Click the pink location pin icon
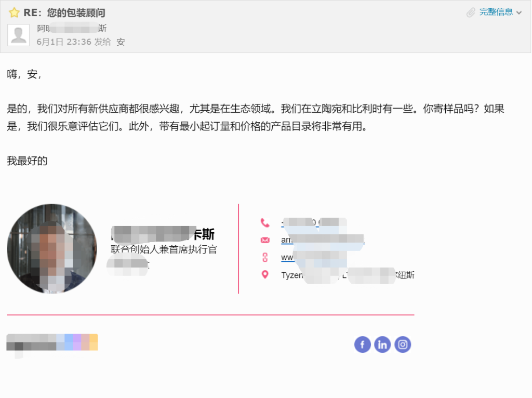532x398 pixels. [x=265, y=274]
